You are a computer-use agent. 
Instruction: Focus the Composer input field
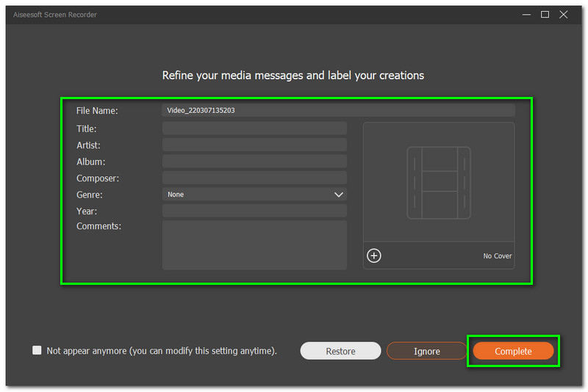coord(254,178)
